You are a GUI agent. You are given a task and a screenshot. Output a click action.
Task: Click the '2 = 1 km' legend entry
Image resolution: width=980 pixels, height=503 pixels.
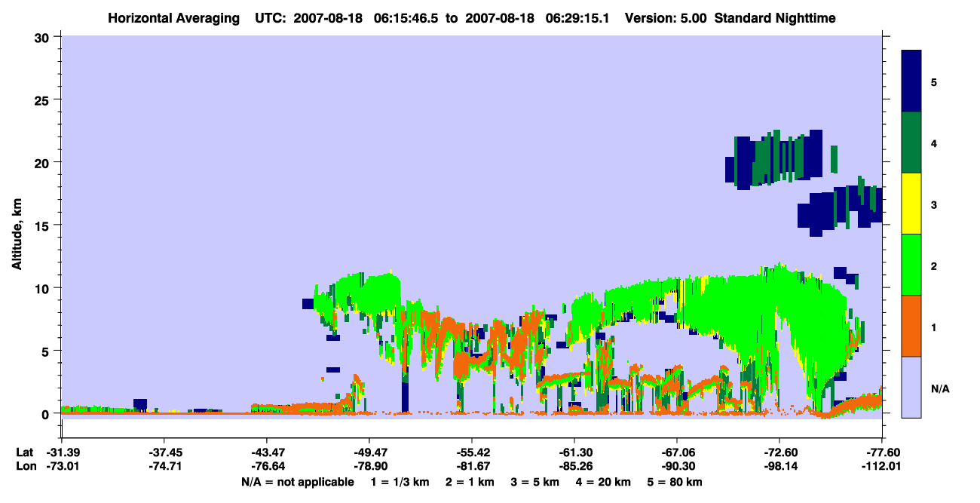(469, 482)
